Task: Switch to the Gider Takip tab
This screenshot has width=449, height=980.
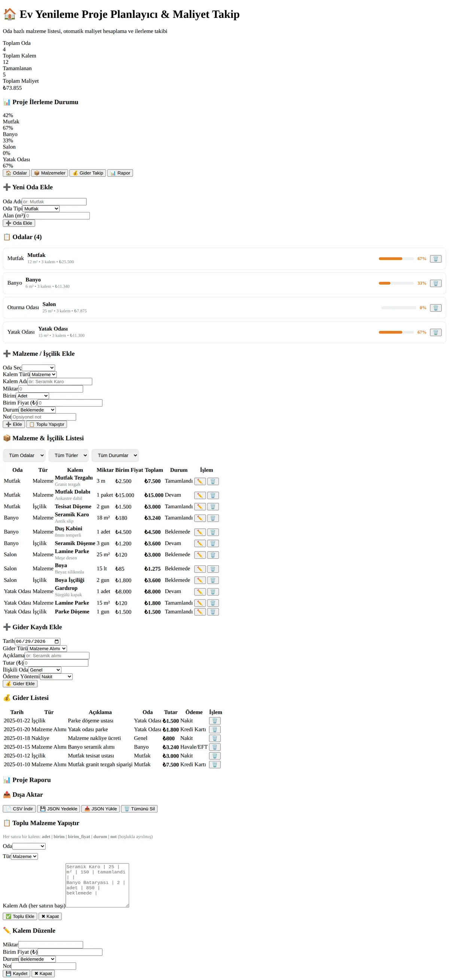Action: (88, 173)
